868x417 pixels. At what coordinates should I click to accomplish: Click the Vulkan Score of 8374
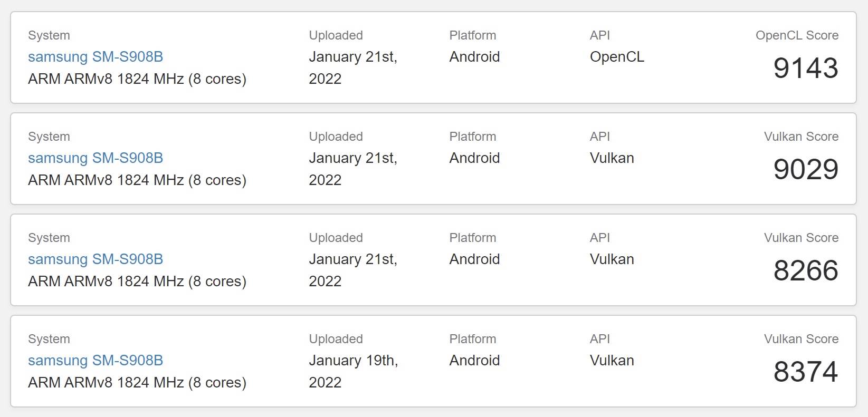[805, 371]
